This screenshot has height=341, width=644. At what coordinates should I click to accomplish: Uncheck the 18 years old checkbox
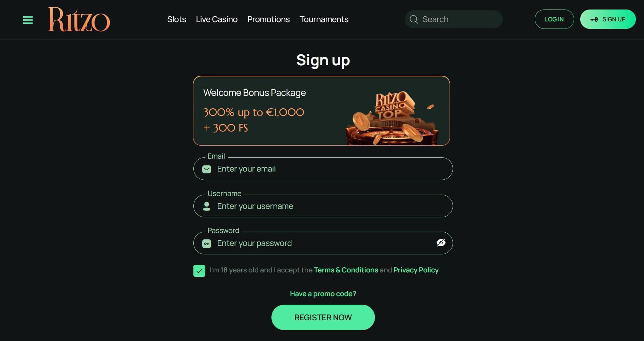tap(199, 271)
